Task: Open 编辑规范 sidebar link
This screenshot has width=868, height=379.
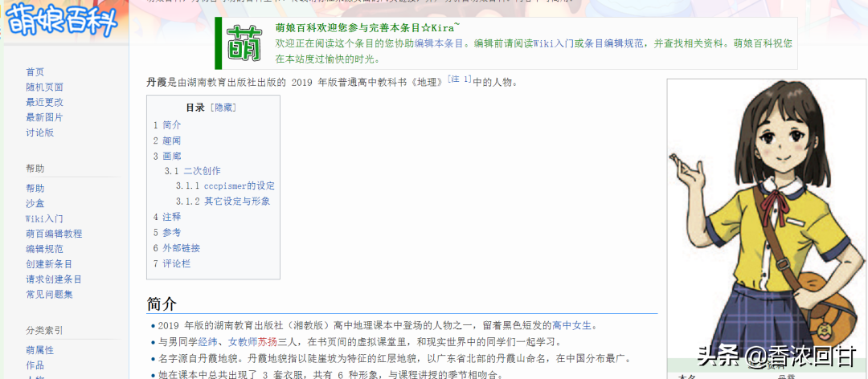Action: 44,249
